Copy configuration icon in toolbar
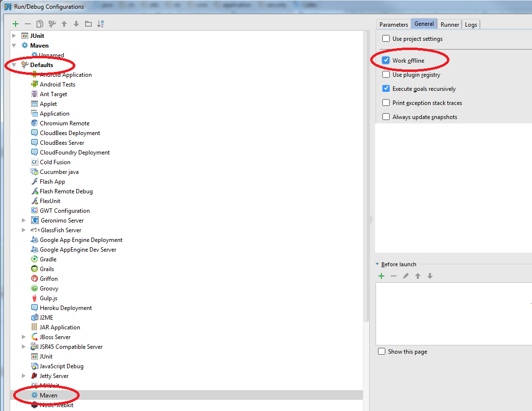The image size is (532, 411). pyautogui.click(x=40, y=24)
